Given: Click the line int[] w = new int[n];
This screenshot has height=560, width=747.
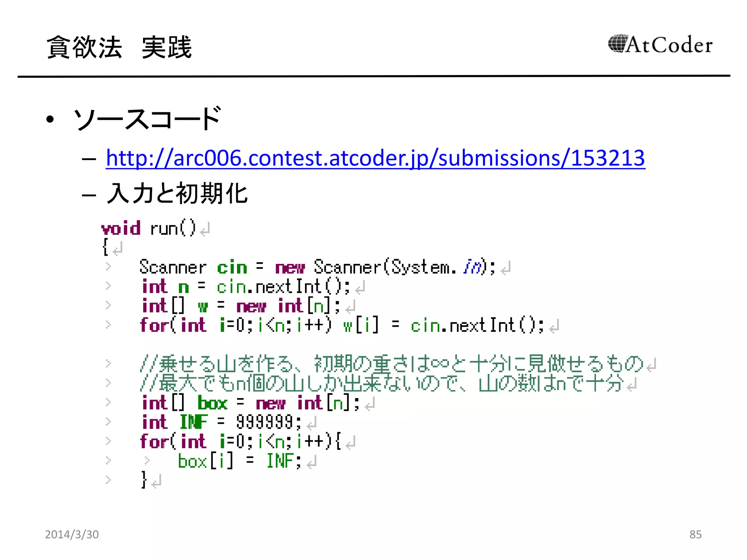Looking at the screenshot, I should [x=241, y=306].
